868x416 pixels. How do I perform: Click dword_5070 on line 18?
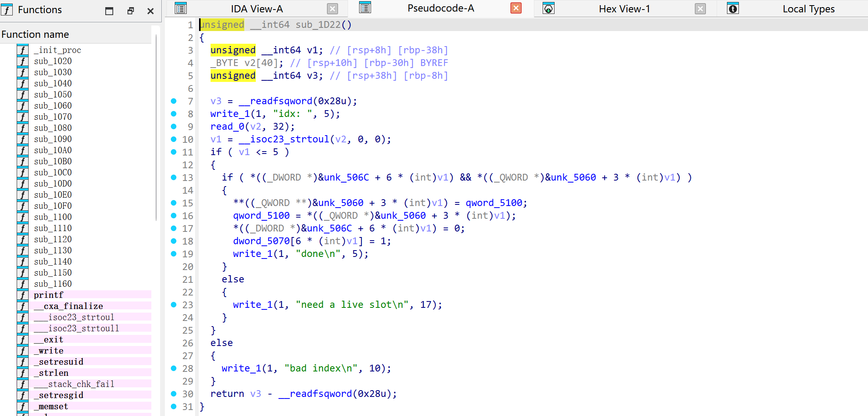click(261, 241)
